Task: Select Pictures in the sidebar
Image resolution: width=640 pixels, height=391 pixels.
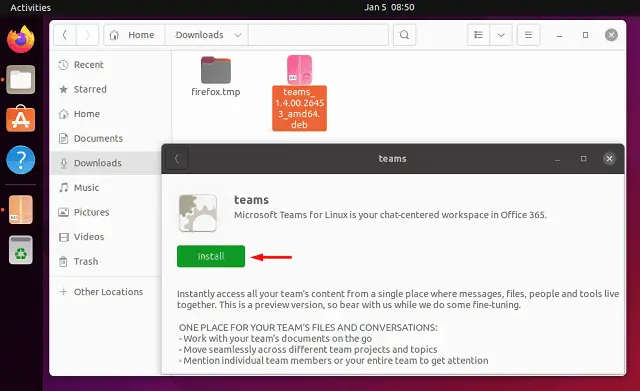Action: 105,212
